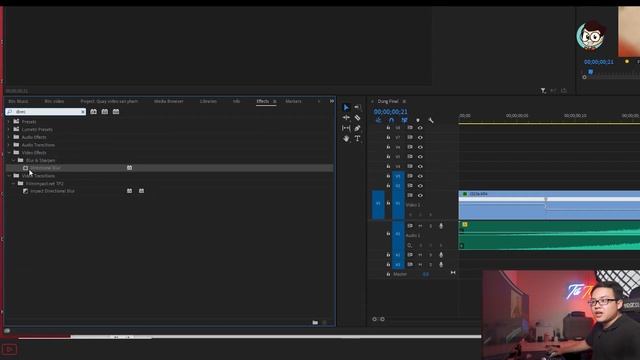
Task: Toggle sync lock on track A1
Action: 410,226
